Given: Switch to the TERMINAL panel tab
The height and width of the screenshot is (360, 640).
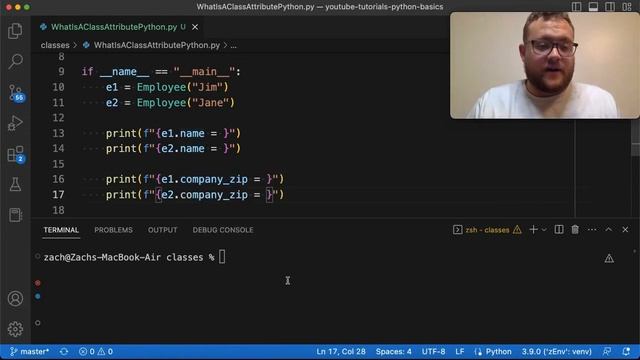Looking at the screenshot, I should pos(61,230).
